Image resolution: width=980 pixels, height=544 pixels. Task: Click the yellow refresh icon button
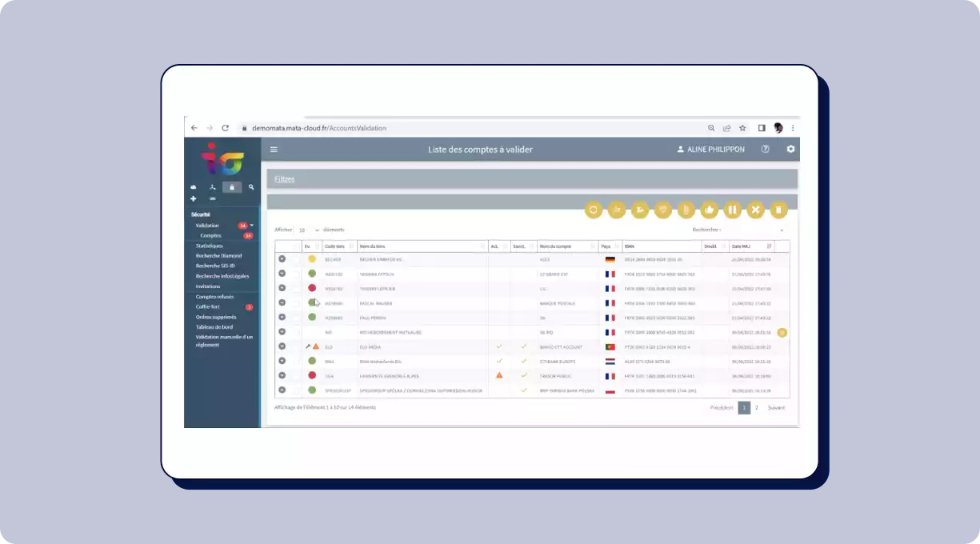[x=594, y=210]
